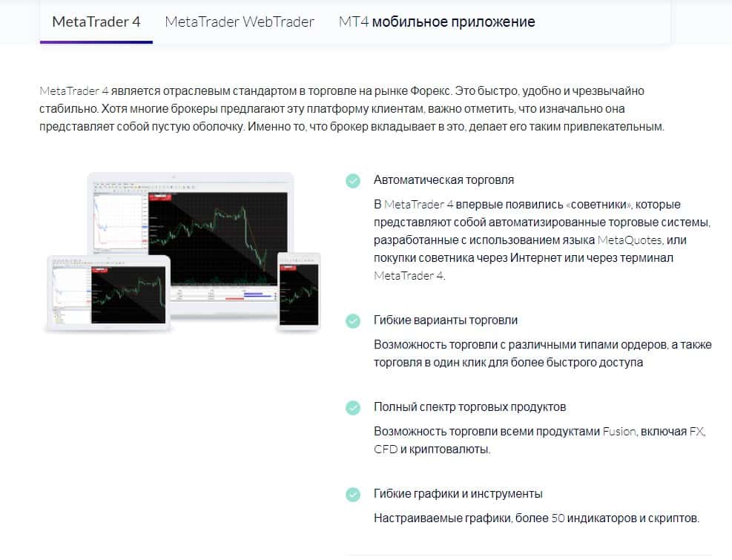Click the heading Гибкие варианты торговли
Image resolution: width=732 pixels, height=560 pixels.
pos(446,320)
